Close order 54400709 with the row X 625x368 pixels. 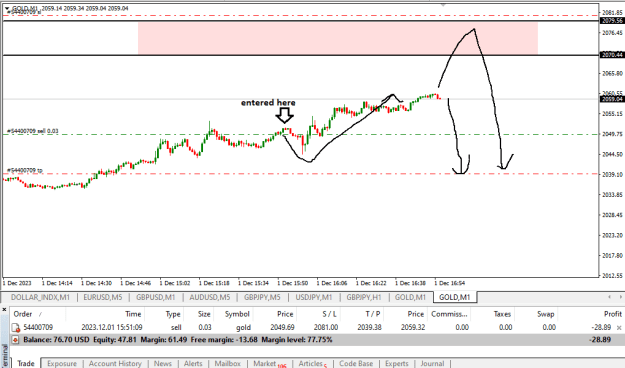point(619,328)
